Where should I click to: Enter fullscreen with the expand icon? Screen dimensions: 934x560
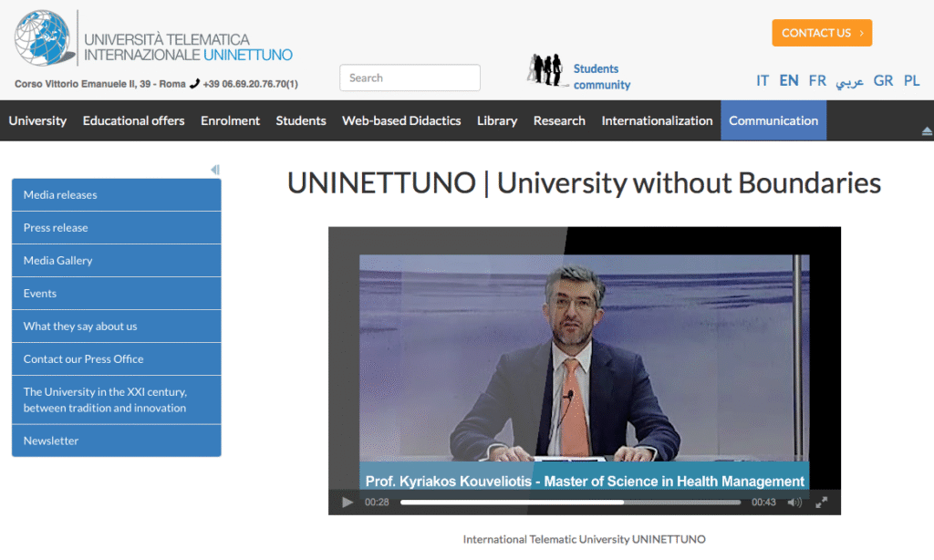tap(822, 503)
